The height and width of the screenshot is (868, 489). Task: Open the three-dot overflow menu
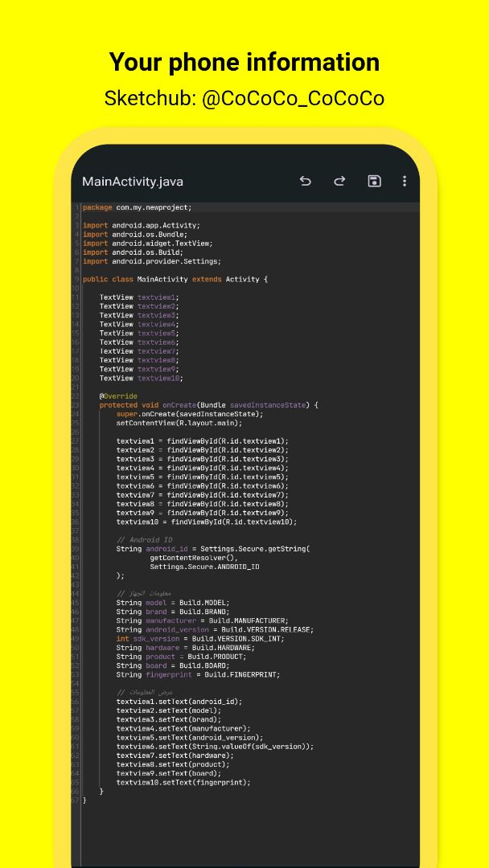(405, 181)
